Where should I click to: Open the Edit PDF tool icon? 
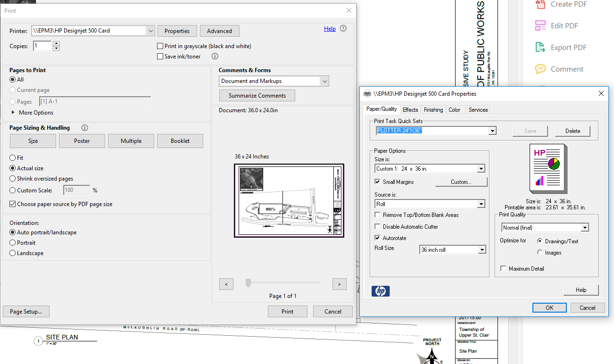pyautogui.click(x=540, y=26)
